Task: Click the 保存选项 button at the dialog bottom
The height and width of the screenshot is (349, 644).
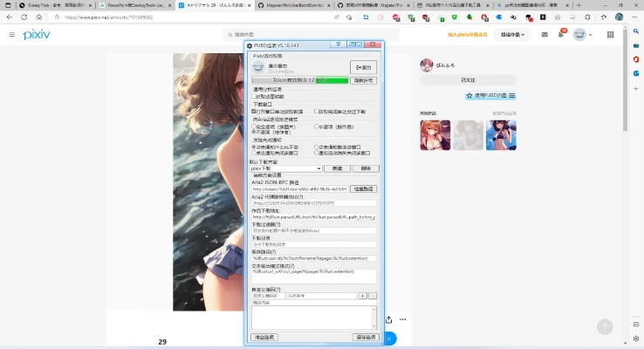Action: pyautogui.click(x=366, y=337)
